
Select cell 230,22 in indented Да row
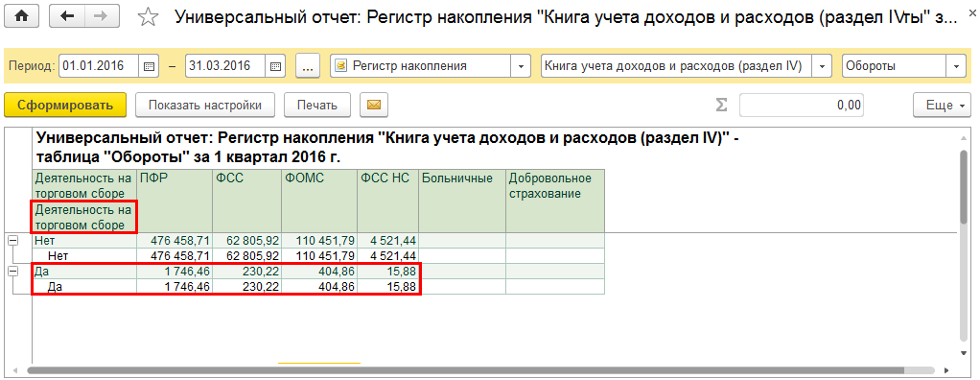coord(246,286)
